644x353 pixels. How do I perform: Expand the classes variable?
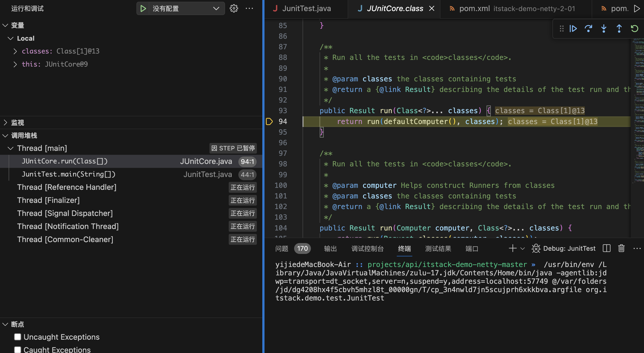tap(15, 51)
